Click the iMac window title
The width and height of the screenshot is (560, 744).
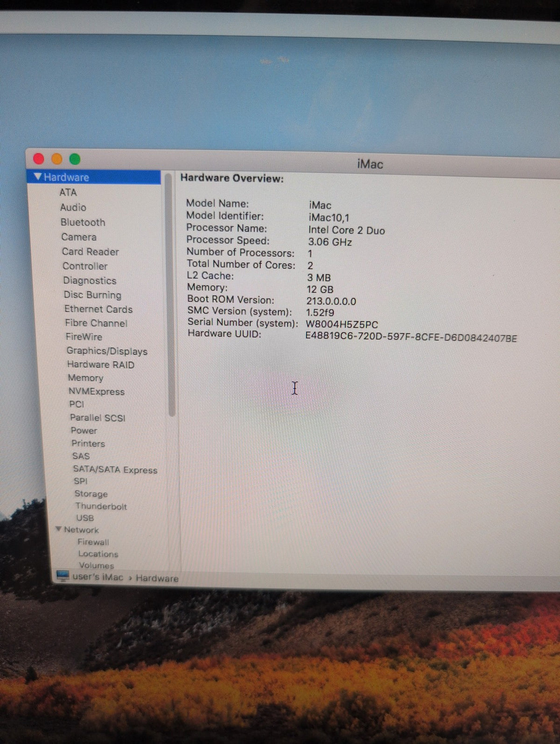tap(370, 164)
